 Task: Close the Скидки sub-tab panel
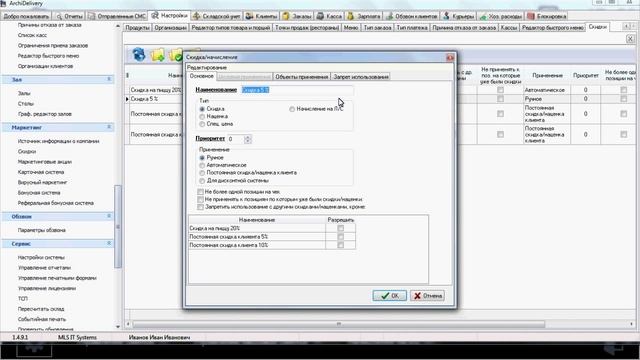(x=630, y=39)
